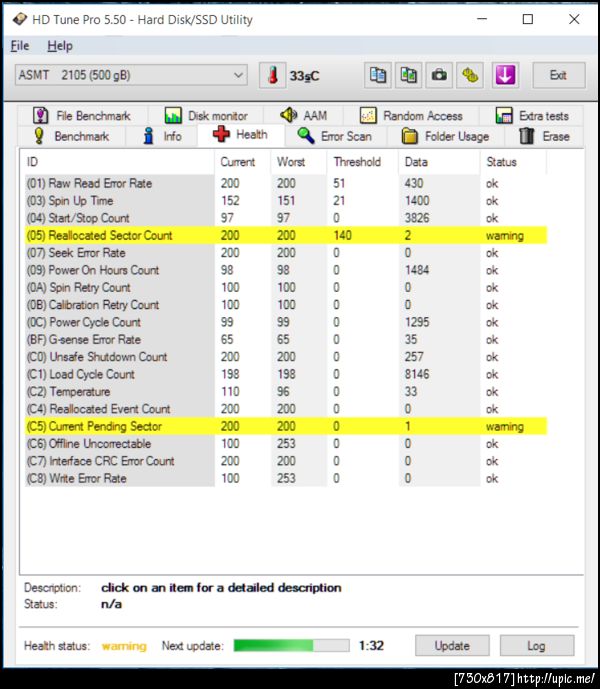Maximize the HD Tune Pro window
This screenshot has width=600, height=689.
click(x=527, y=19)
